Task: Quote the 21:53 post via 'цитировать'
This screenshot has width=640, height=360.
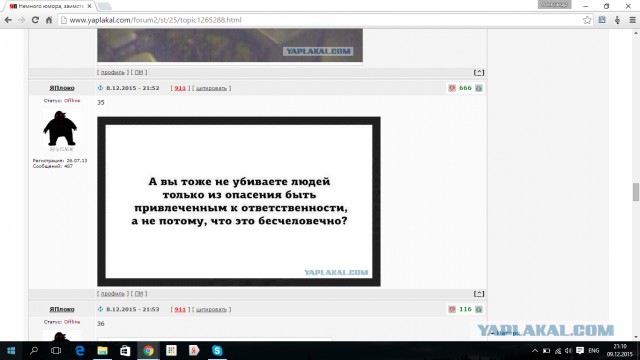Action: click(211, 309)
